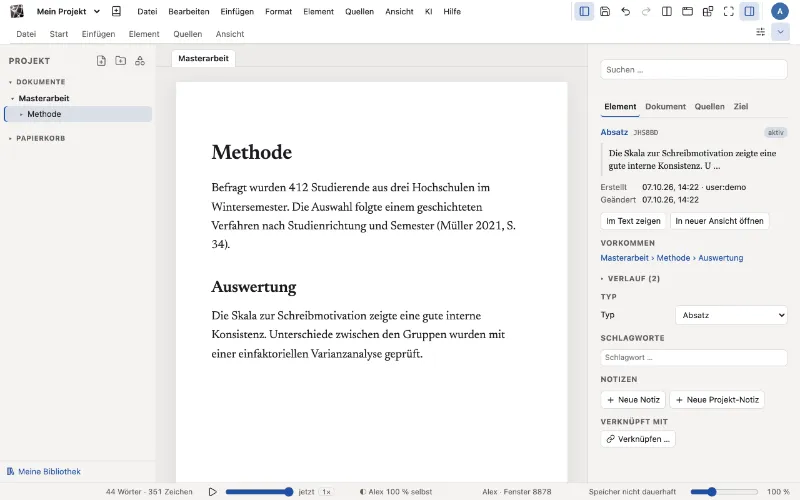Create a new folder in project

[120, 61]
